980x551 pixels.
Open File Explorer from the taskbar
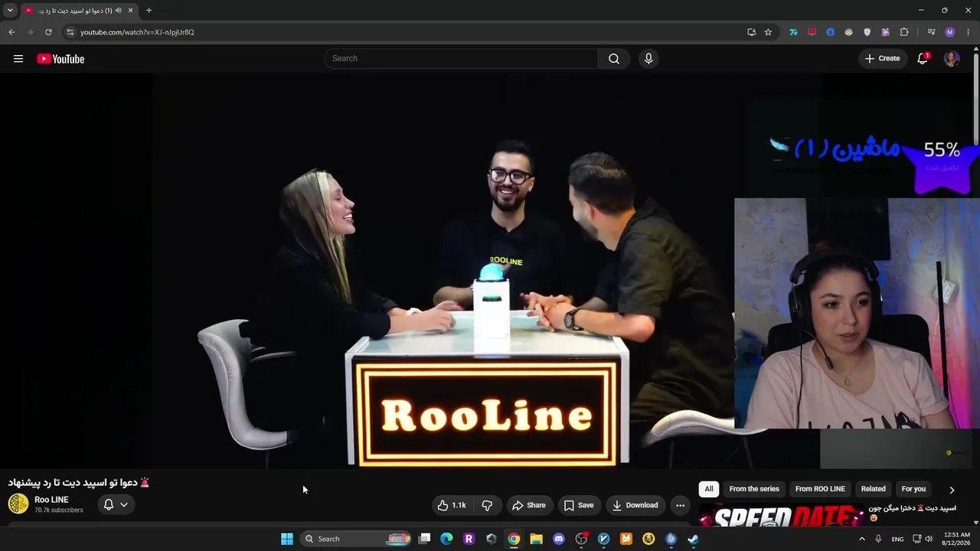pyautogui.click(x=536, y=539)
